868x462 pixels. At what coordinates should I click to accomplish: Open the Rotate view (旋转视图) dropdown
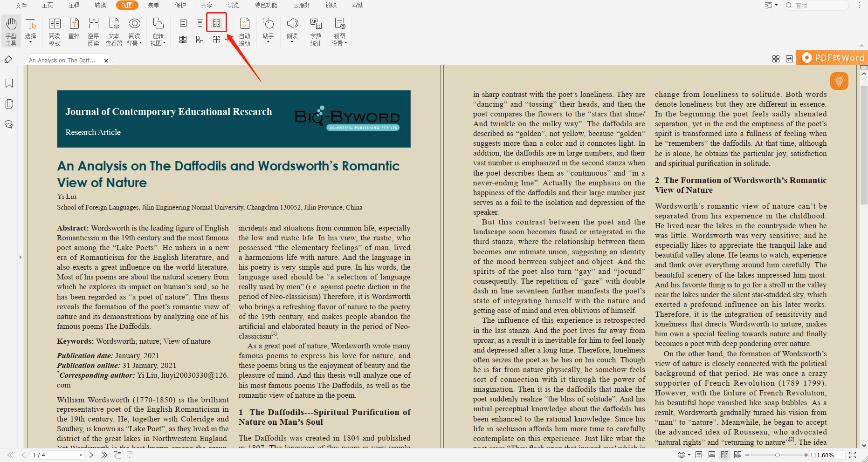(158, 31)
